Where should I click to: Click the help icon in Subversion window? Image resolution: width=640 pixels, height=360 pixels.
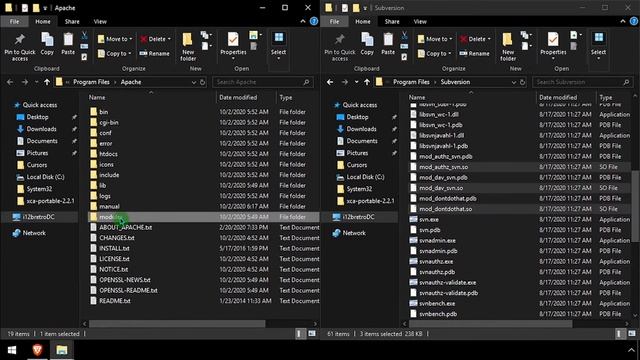pyautogui.click(x=633, y=21)
